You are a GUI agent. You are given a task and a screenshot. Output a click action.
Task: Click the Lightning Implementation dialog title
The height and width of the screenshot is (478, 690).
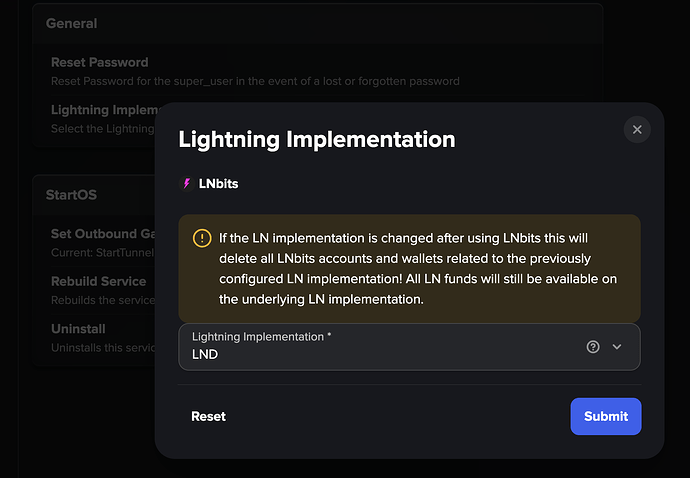tap(316, 139)
